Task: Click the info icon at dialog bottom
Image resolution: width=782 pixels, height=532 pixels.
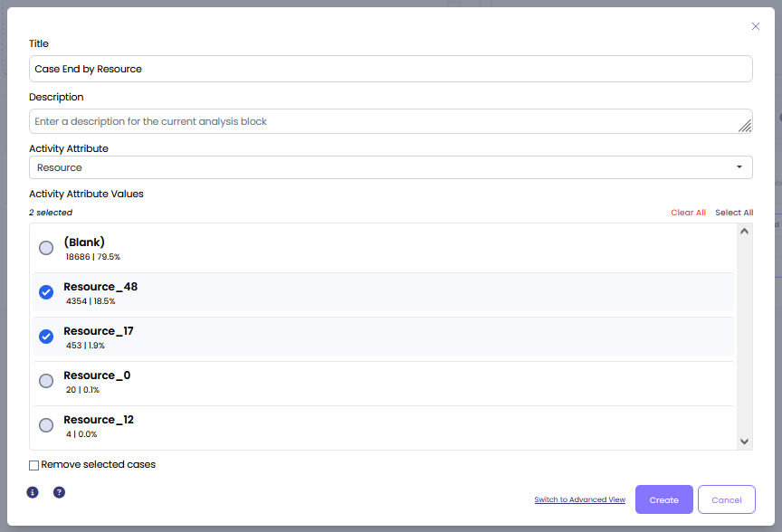Action: click(x=33, y=492)
